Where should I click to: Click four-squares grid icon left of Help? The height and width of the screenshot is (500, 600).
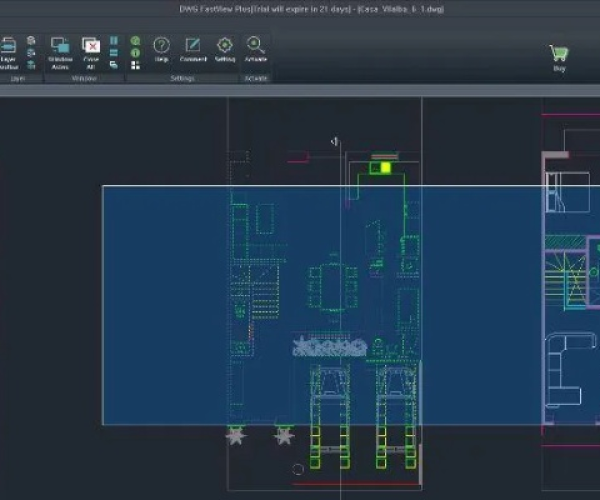click(x=135, y=64)
